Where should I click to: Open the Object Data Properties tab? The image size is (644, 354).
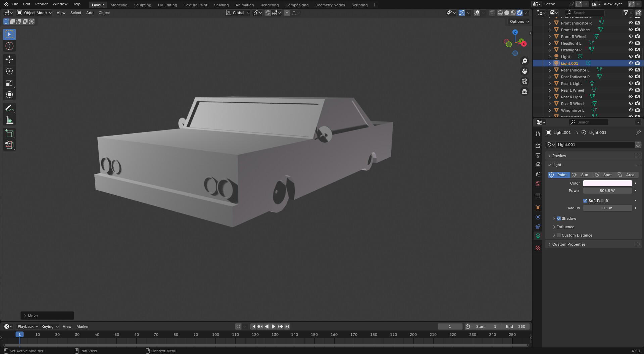click(538, 236)
